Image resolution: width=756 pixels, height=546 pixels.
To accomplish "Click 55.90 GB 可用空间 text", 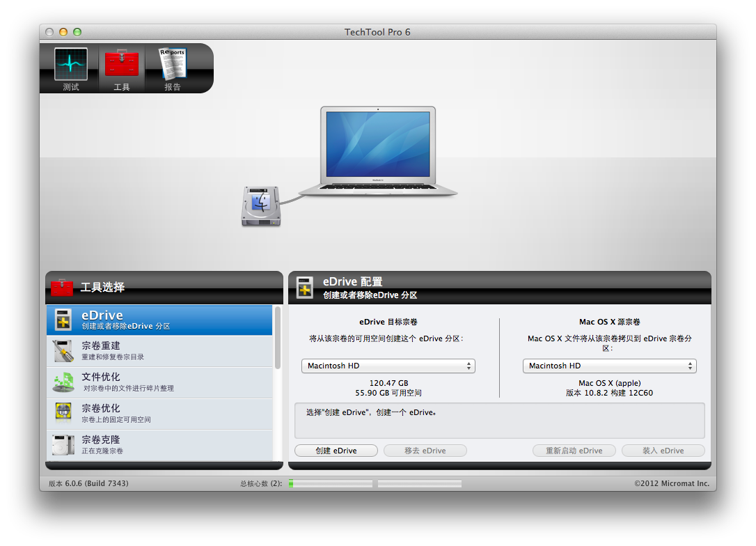I will coord(388,393).
